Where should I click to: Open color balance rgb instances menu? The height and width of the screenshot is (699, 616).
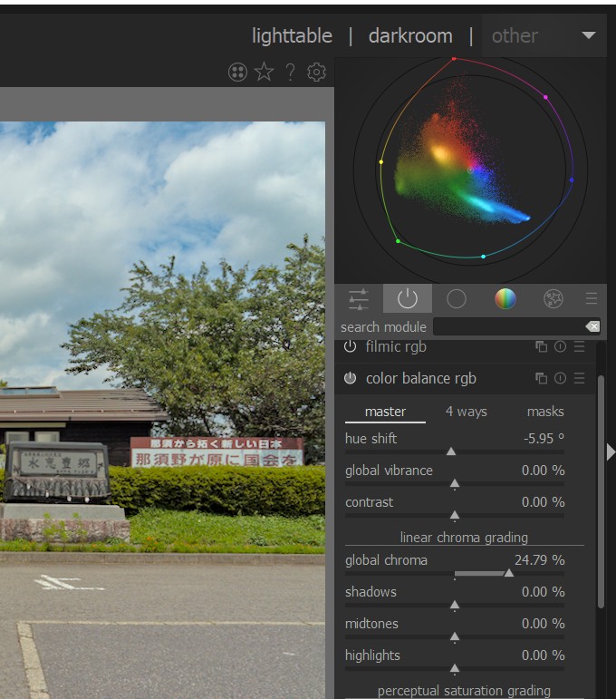coord(541,378)
